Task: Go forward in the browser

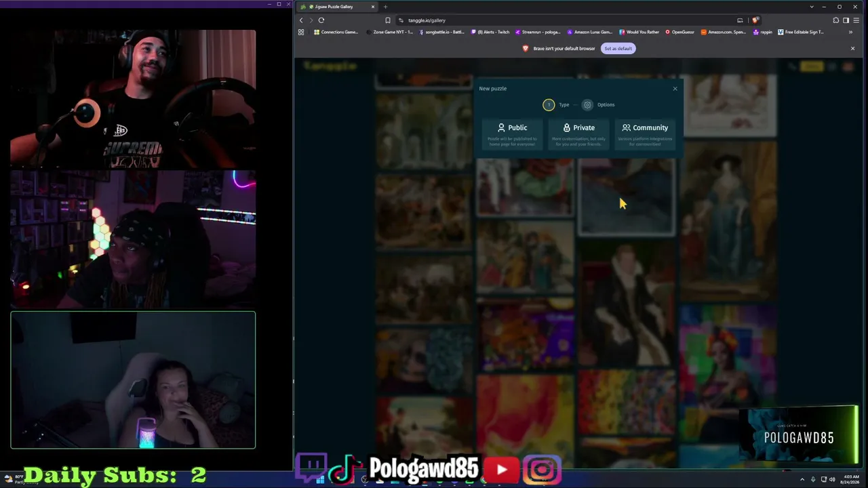Action: point(311,20)
